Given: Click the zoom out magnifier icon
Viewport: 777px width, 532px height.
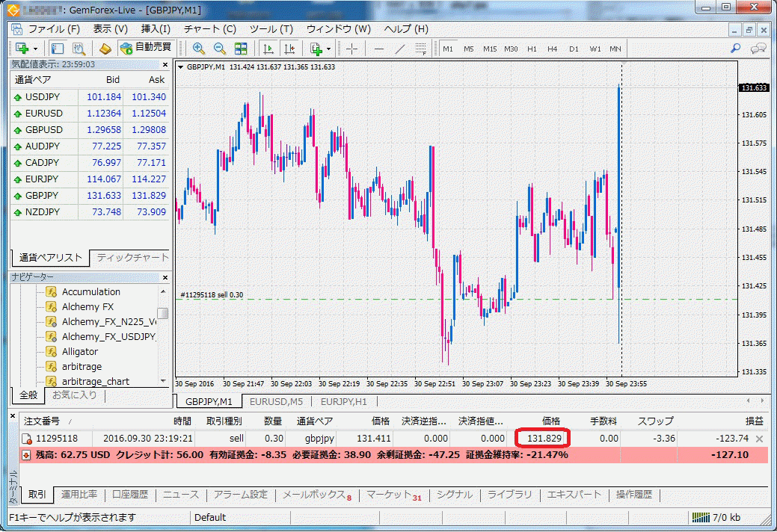Looking at the screenshot, I should [x=220, y=49].
